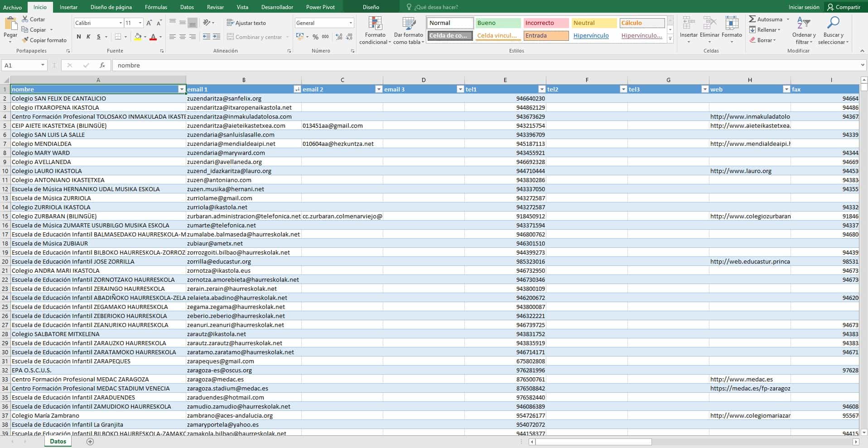Viewport: 868px width, 448px height.
Task: Toggle italic with the K icon
Action: [x=89, y=37]
